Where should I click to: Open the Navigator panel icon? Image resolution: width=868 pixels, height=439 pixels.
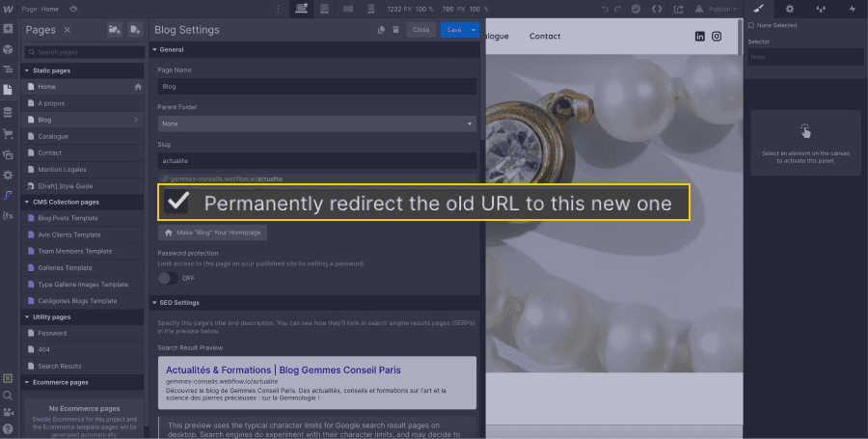coord(8,69)
